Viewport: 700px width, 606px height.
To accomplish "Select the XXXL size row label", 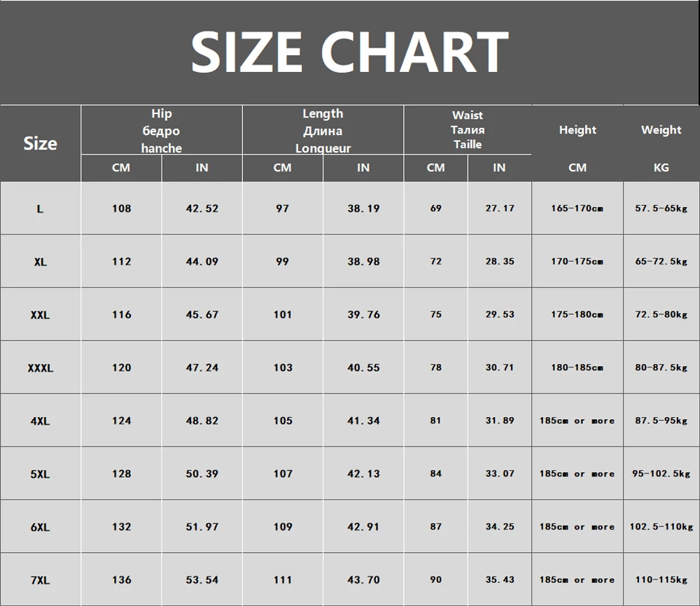I will (x=40, y=367).
